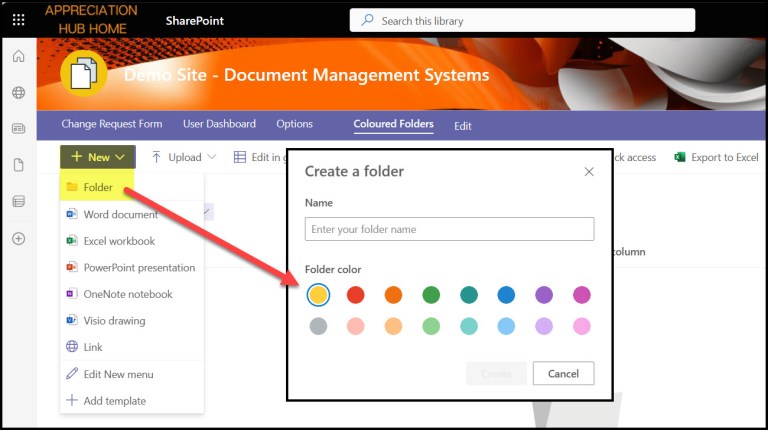The width and height of the screenshot is (768, 430).
Task: Click Edit link in site navigation
Action: point(462,126)
